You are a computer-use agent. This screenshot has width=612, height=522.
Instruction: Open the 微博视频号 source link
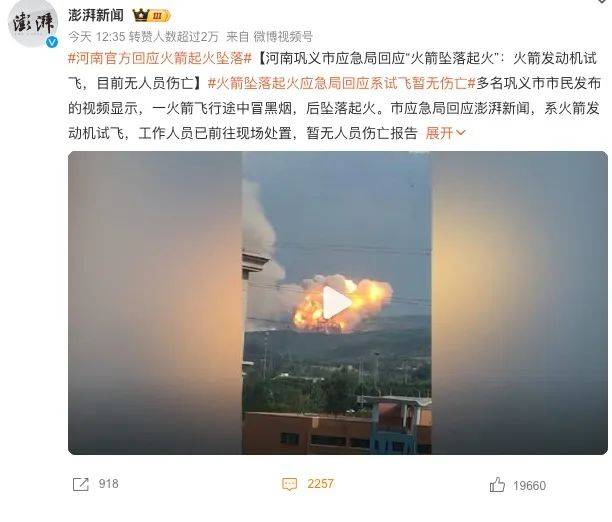click(x=283, y=37)
